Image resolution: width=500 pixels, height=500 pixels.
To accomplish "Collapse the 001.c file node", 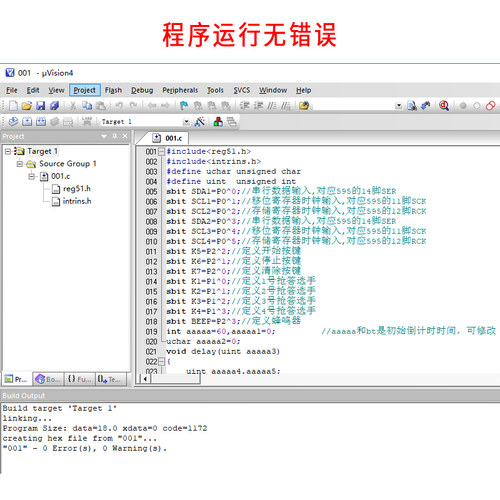I will click(x=32, y=176).
